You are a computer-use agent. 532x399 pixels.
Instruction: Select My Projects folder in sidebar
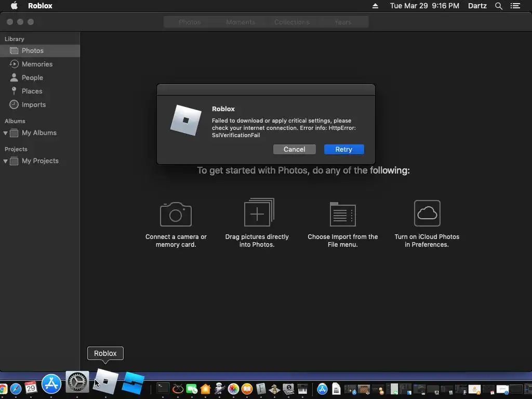tap(40, 161)
